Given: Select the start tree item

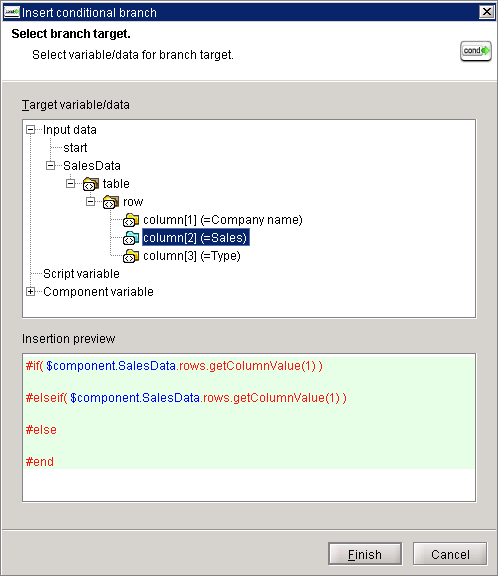Looking at the screenshot, I should (75, 148).
